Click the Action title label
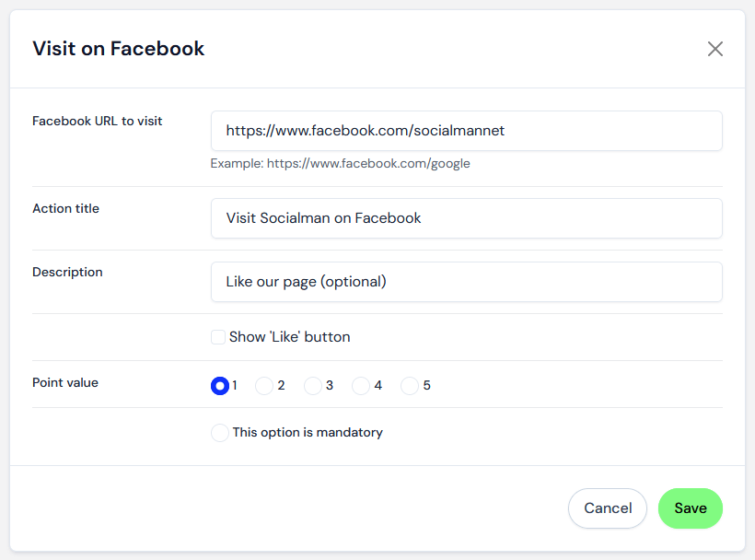 pyautogui.click(x=66, y=208)
